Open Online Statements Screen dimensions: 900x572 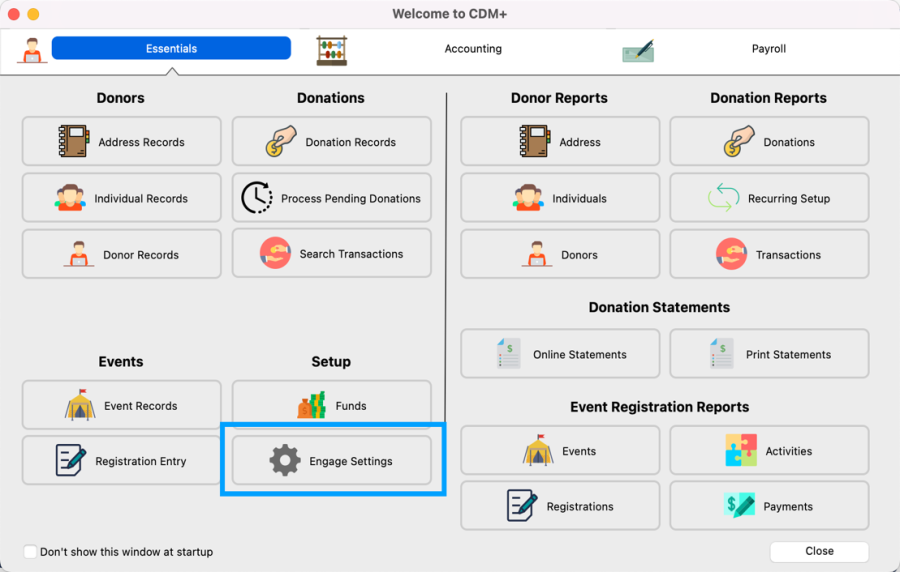(x=560, y=354)
